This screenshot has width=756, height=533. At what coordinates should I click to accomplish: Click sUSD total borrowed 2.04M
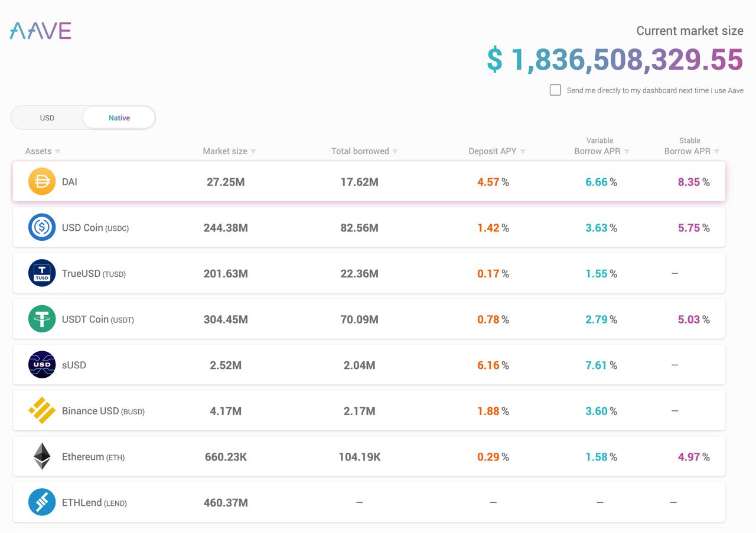point(360,365)
